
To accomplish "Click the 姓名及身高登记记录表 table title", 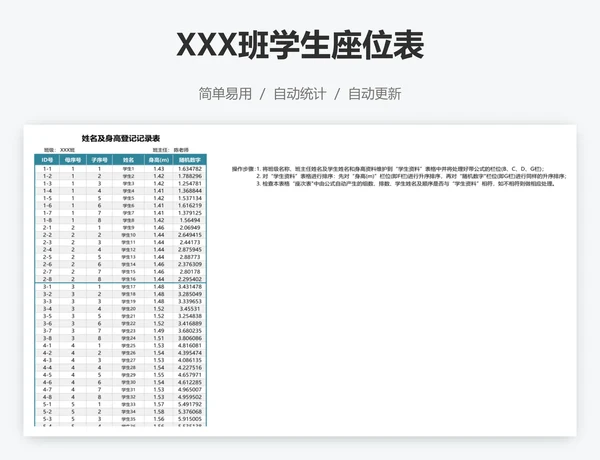I will tap(120, 138).
